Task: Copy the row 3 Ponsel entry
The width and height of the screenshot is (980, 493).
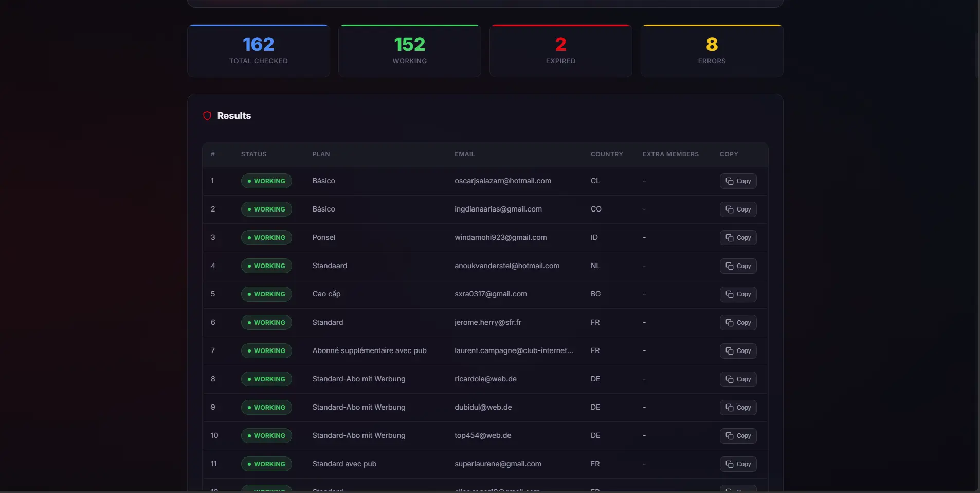Action: click(x=738, y=238)
